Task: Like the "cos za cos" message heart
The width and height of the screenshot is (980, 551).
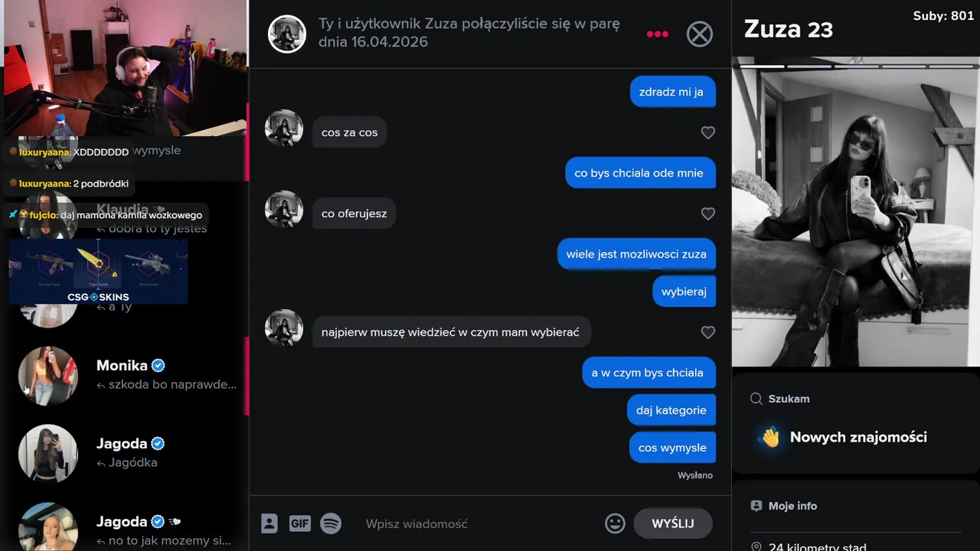Action: 708,132
